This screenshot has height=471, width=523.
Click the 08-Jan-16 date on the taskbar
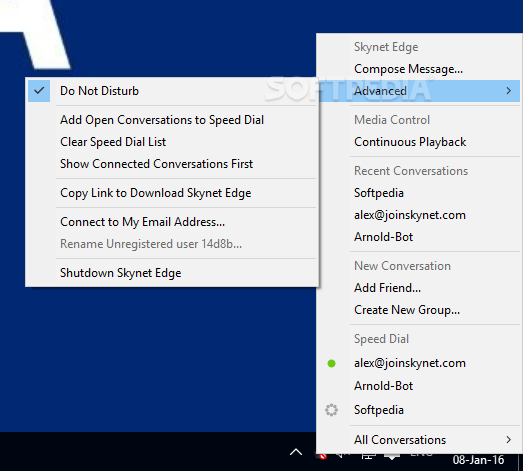point(478,460)
